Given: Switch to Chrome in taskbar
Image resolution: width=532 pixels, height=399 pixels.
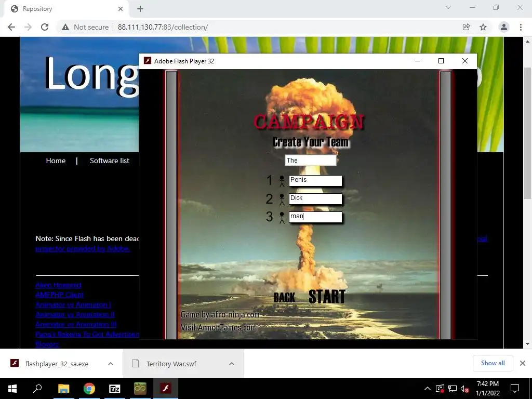Looking at the screenshot, I should click(89, 389).
